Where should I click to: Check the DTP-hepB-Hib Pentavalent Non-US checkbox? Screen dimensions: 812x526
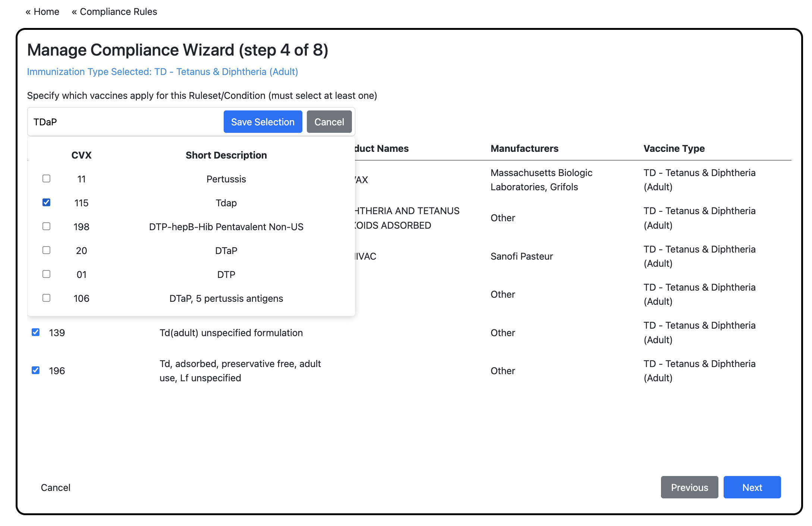tap(46, 226)
